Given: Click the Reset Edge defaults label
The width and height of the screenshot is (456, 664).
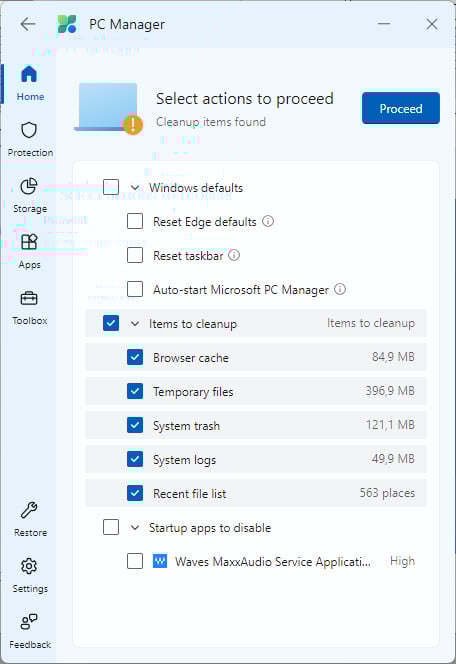Looking at the screenshot, I should click(205, 222).
